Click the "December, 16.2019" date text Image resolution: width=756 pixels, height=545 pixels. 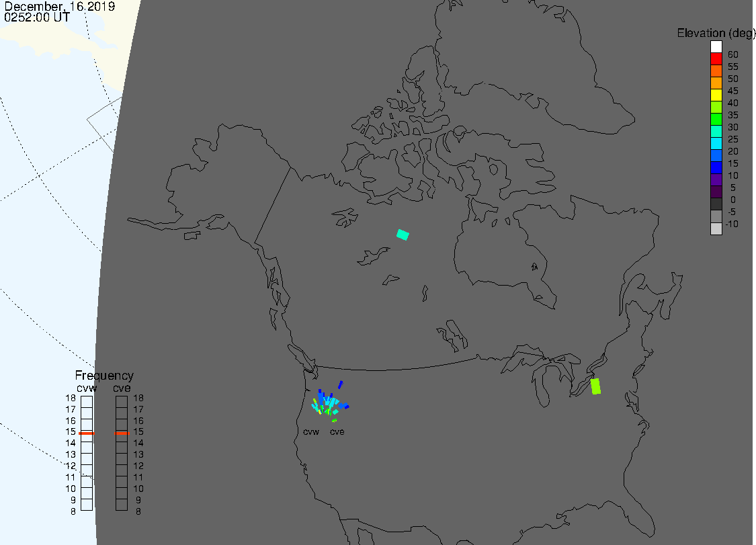[60, 6]
